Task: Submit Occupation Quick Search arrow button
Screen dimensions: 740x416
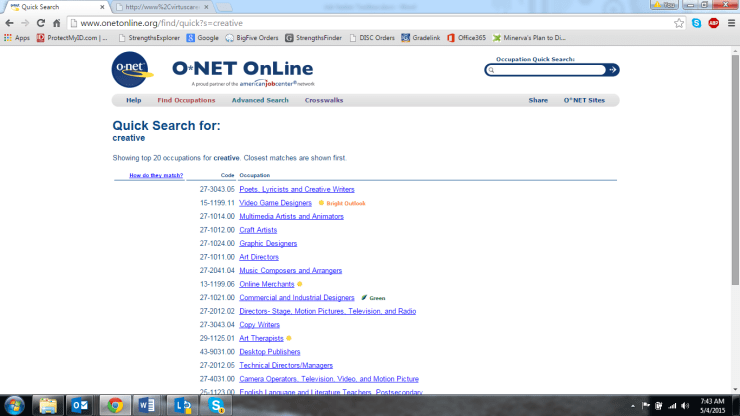Action: (613, 70)
